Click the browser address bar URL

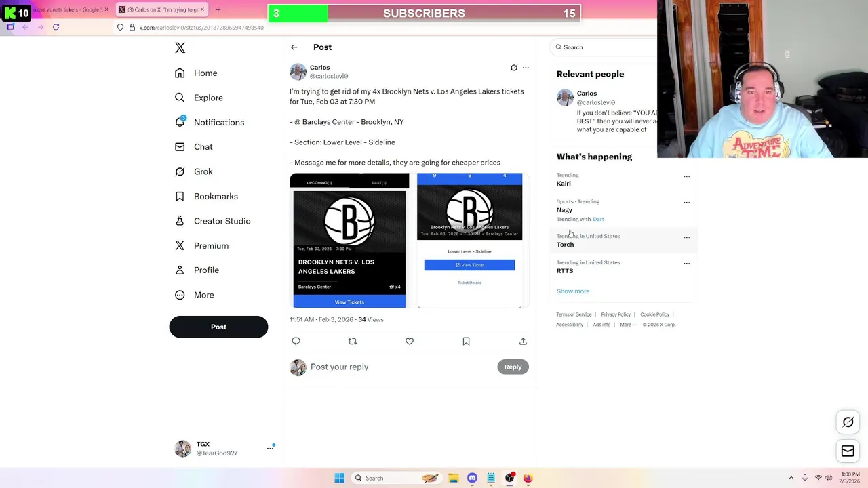point(201,28)
